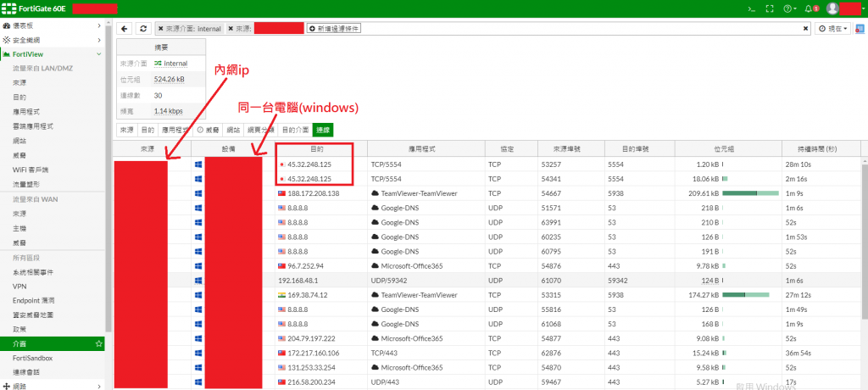Click Windows device icon in 192.168.48.1 row
Image resolution: width=868 pixels, height=390 pixels.
tap(198, 281)
